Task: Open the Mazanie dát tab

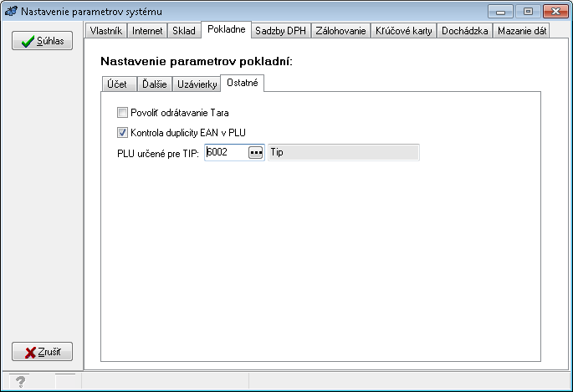Action: (x=521, y=31)
